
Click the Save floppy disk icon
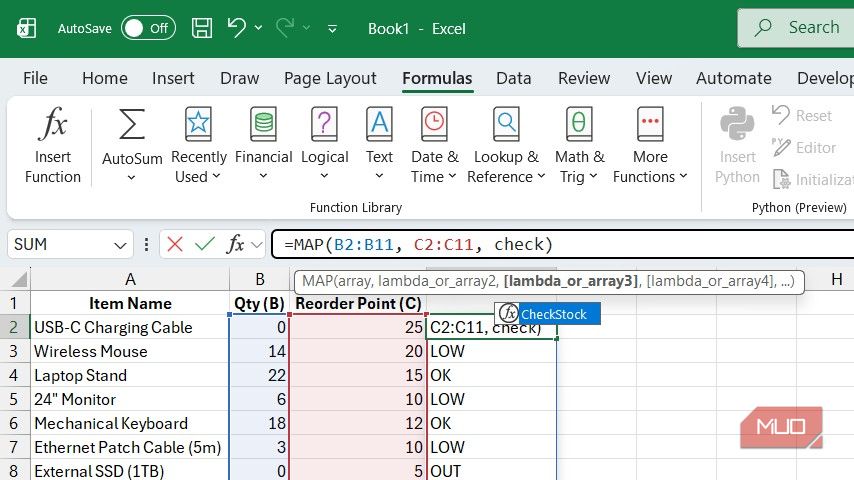[202, 28]
